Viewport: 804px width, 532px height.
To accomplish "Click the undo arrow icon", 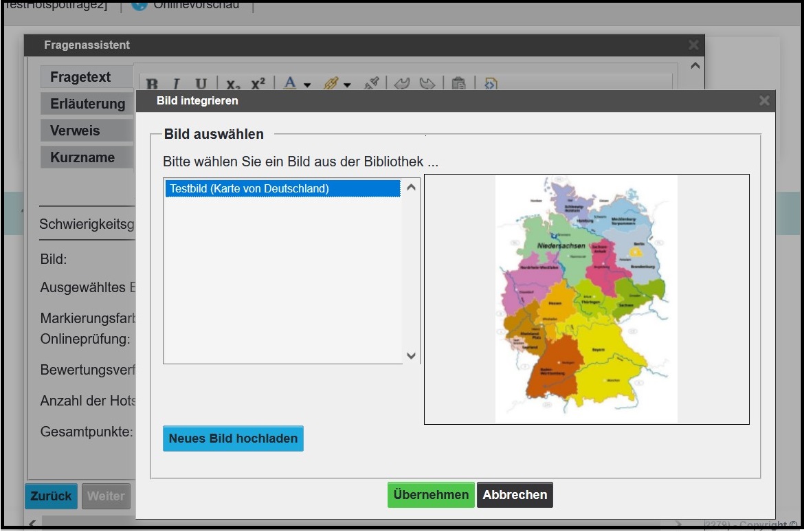I will click(402, 84).
